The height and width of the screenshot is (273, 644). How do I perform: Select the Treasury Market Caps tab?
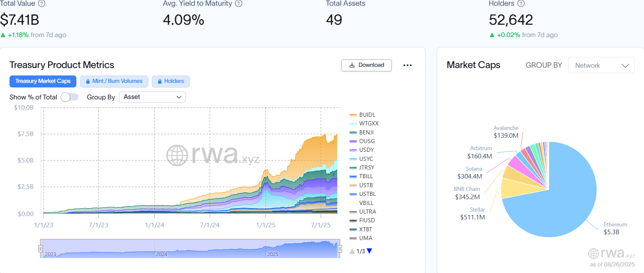pyautogui.click(x=43, y=81)
